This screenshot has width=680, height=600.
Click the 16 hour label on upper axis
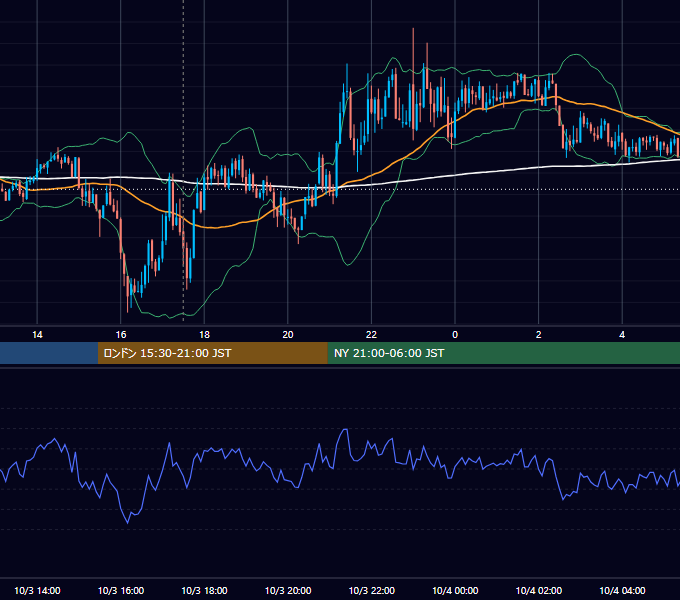coord(121,335)
